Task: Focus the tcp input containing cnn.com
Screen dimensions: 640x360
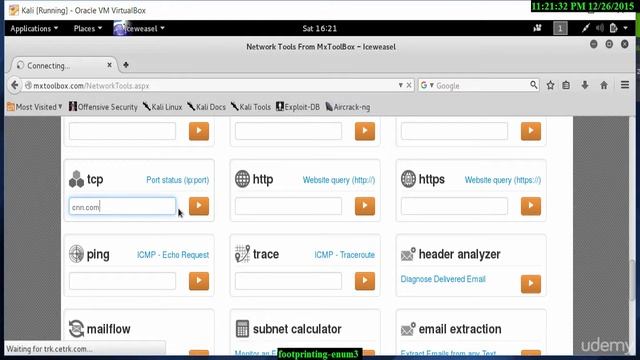Action: 122,207
